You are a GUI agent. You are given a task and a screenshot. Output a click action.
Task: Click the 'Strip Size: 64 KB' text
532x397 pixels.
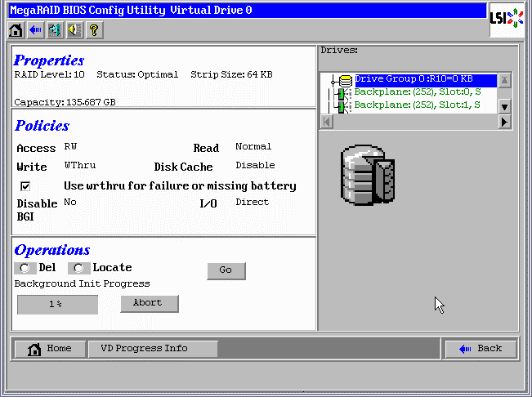tap(232, 74)
